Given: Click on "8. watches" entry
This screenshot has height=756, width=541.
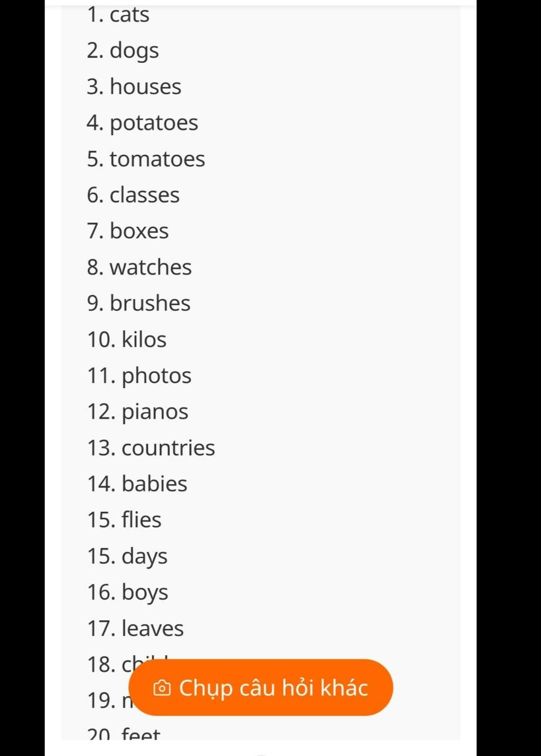Looking at the screenshot, I should coord(139,267).
